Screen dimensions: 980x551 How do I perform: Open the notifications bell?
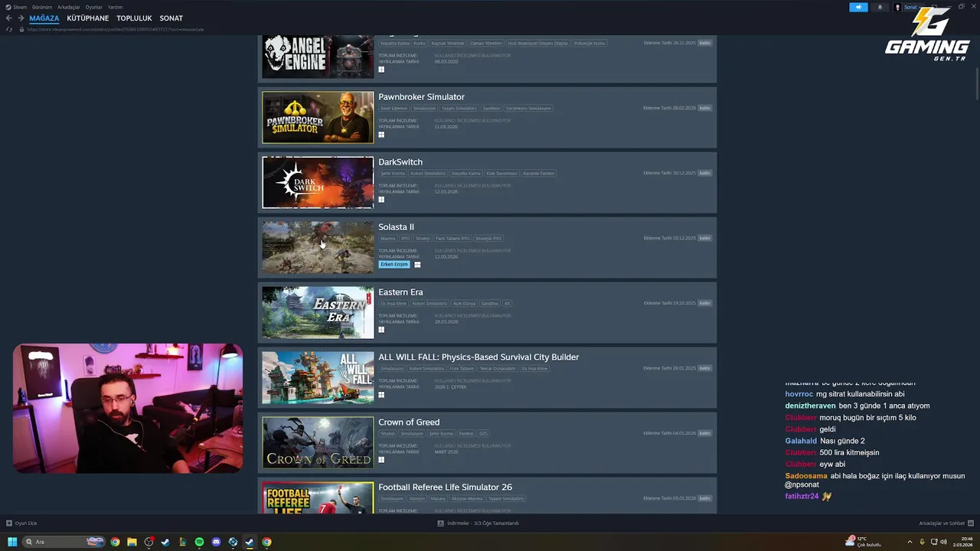(880, 7)
